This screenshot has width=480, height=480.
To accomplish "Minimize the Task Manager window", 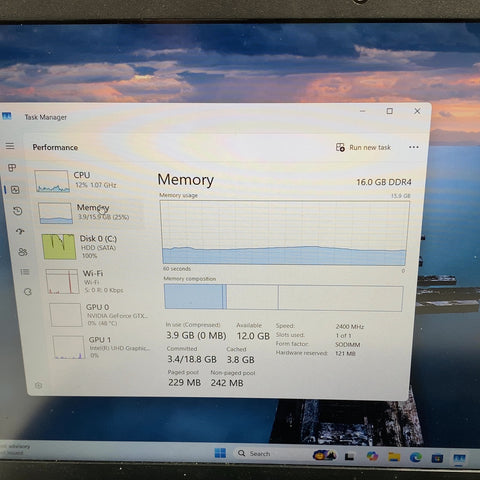I will 363,111.
